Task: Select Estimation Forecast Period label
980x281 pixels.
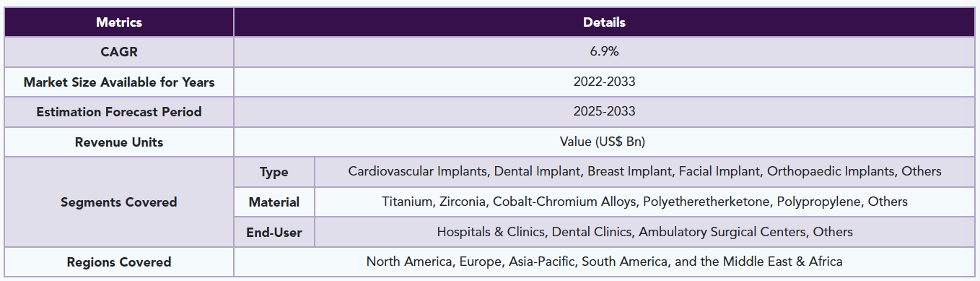Action: pos(119,112)
